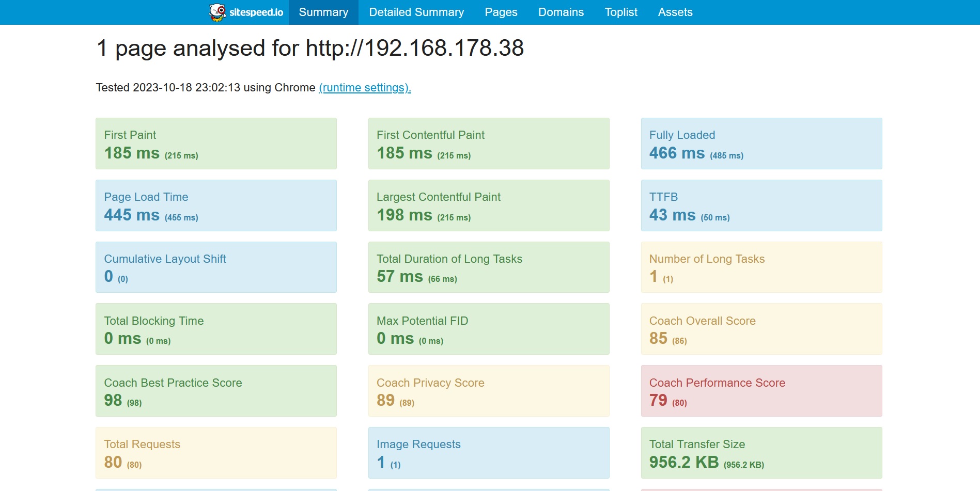Select the Toplist tab

point(620,12)
